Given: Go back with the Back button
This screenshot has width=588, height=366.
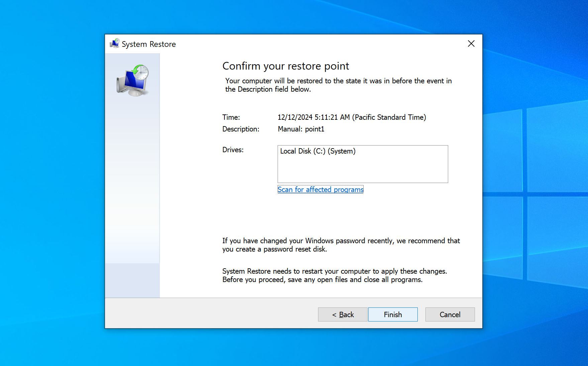Looking at the screenshot, I should point(342,314).
